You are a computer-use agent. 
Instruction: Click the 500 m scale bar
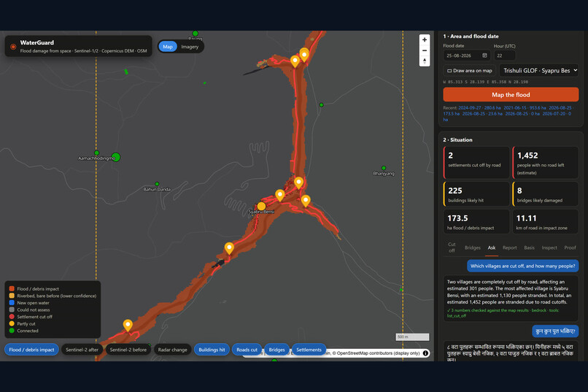(412, 337)
